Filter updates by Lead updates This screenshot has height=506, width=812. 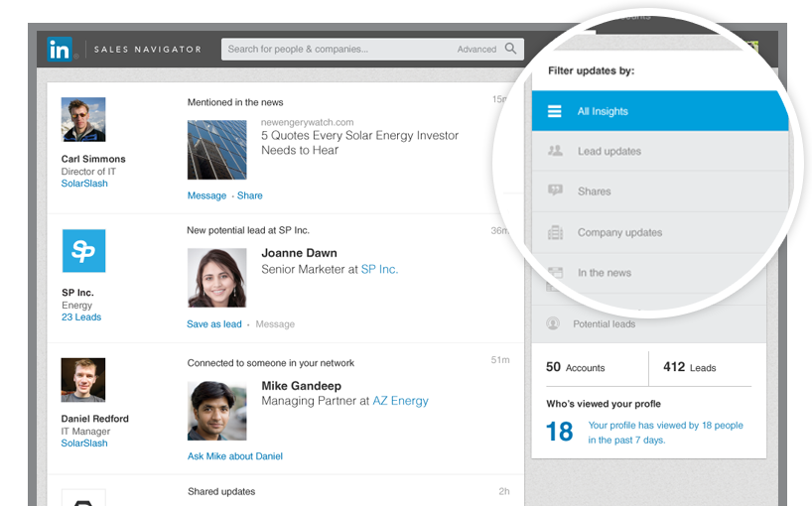pyautogui.click(x=660, y=151)
